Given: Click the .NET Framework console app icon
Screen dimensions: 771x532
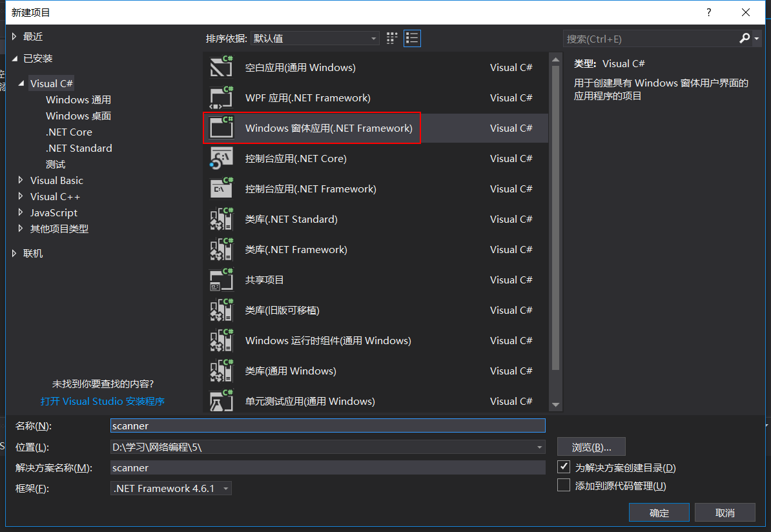Looking at the screenshot, I should [x=221, y=189].
